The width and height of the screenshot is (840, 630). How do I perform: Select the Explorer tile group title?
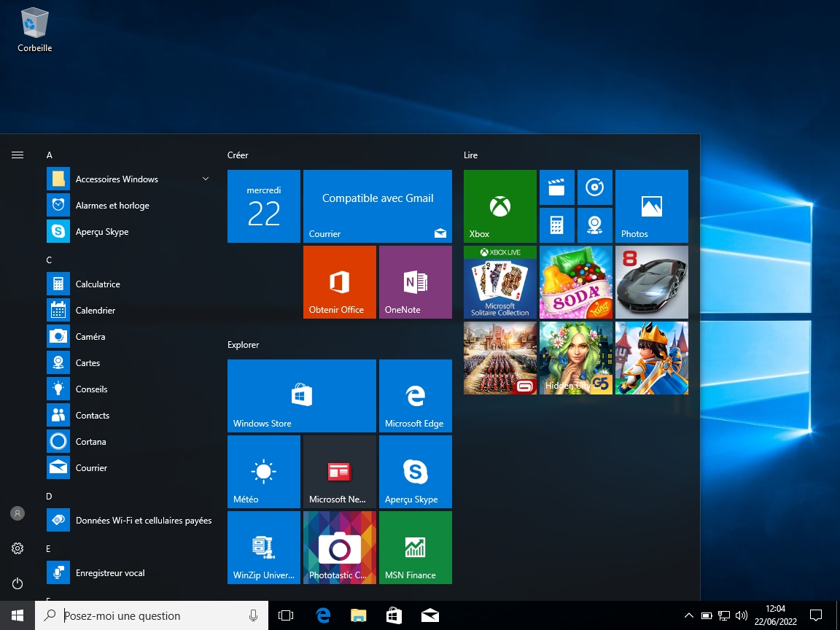tap(244, 344)
